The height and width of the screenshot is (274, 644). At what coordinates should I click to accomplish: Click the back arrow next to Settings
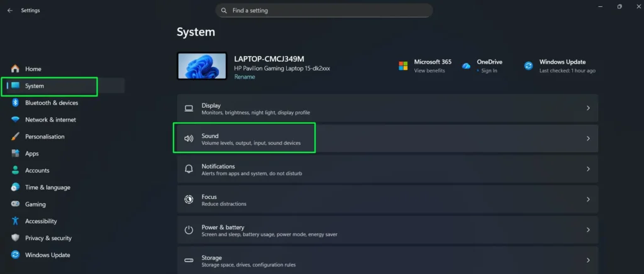tap(10, 11)
